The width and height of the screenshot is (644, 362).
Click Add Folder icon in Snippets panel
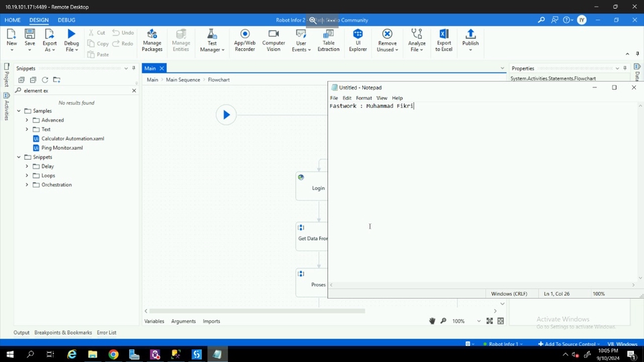[56, 80]
